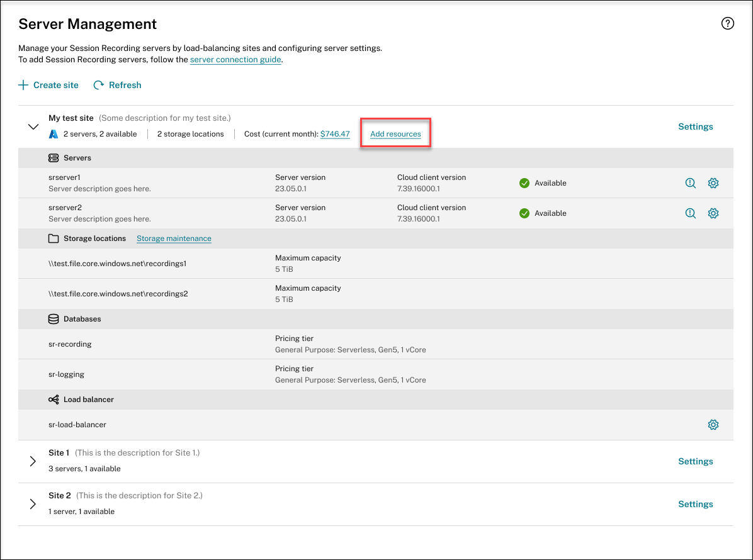This screenshot has width=753, height=560.
Task: Open the diagnostics magnifier icon for srserver2
Action: click(691, 213)
